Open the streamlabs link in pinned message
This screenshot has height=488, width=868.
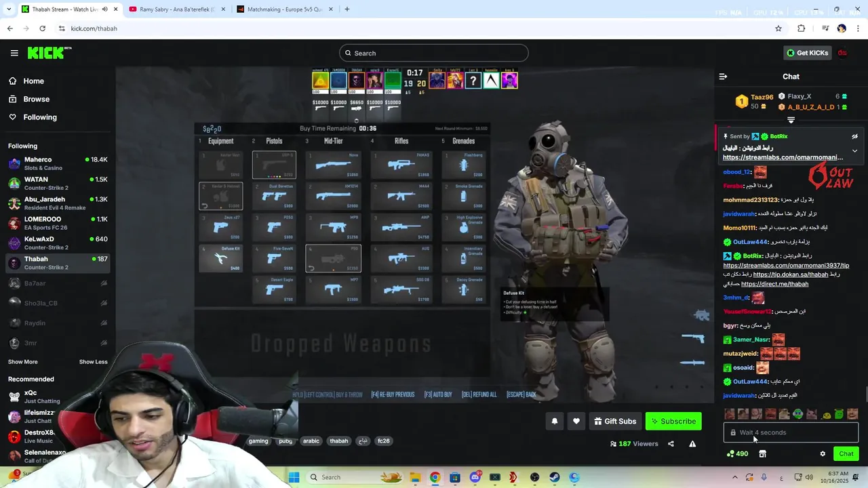pos(783,157)
